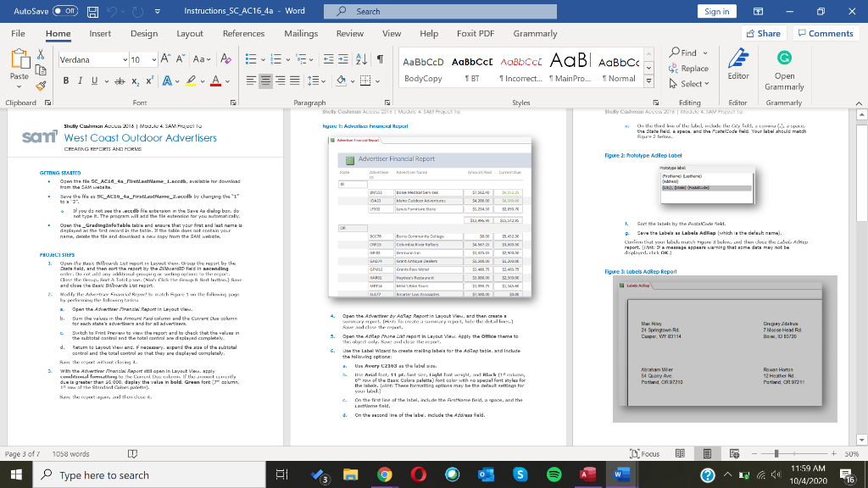Click the Numbering list icon

coord(275,59)
